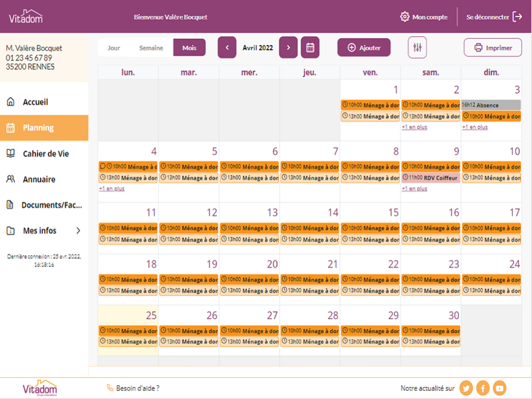Screen dimensions: 532x399
Task: Switch to Semaine view
Action: [x=151, y=48]
